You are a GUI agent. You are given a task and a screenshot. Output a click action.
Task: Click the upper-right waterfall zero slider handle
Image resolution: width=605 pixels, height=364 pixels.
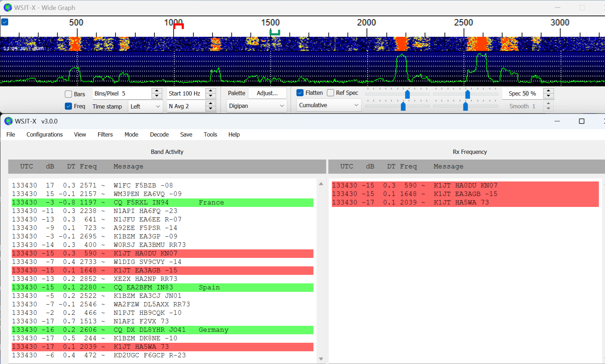pos(468,94)
